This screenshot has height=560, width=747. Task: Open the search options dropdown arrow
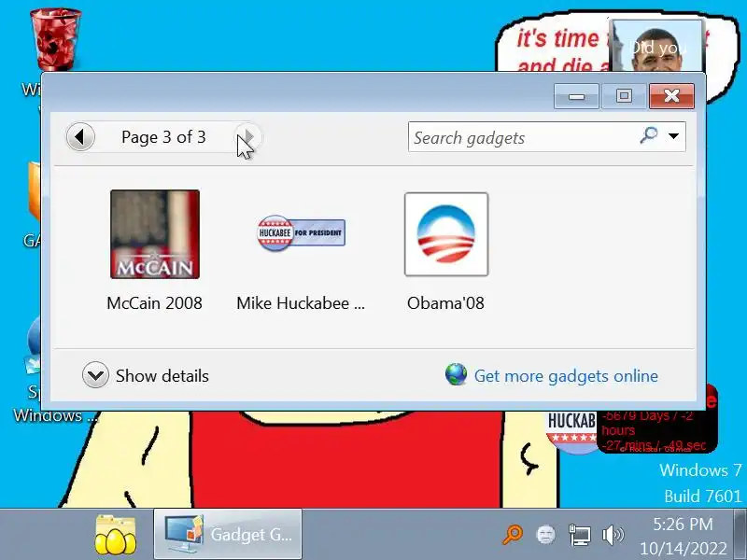pyautogui.click(x=673, y=136)
